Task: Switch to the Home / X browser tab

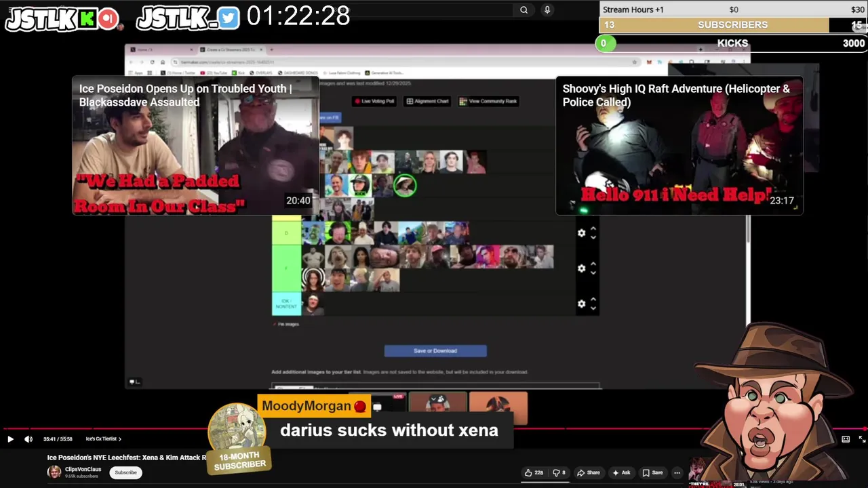Action: [161, 49]
